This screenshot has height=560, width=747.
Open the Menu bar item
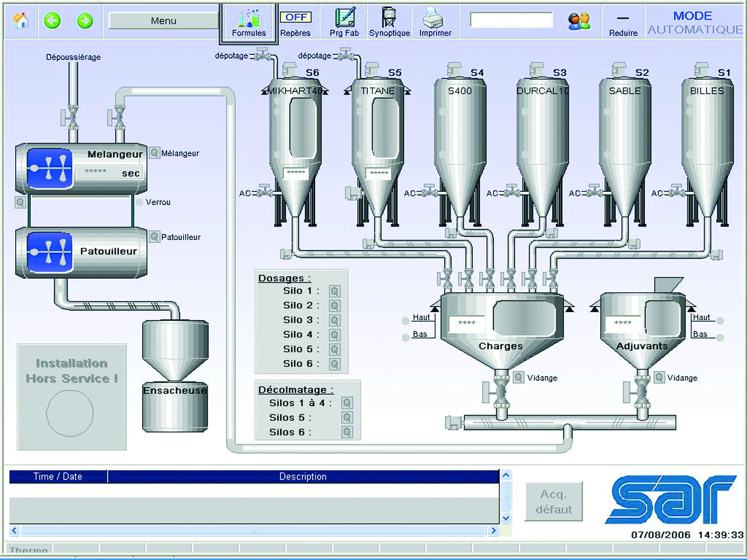[163, 20]
